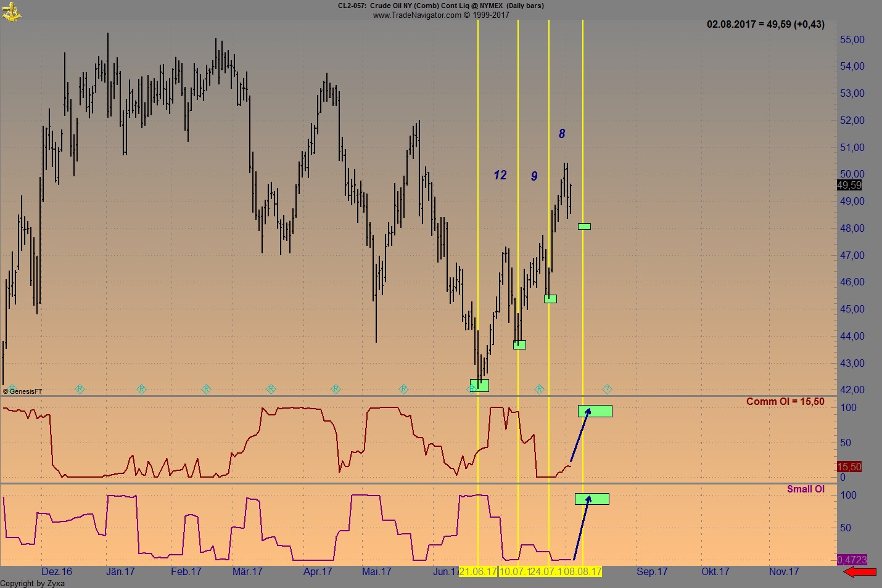Select the blue number 8 annotation

[x=562, y=134]
